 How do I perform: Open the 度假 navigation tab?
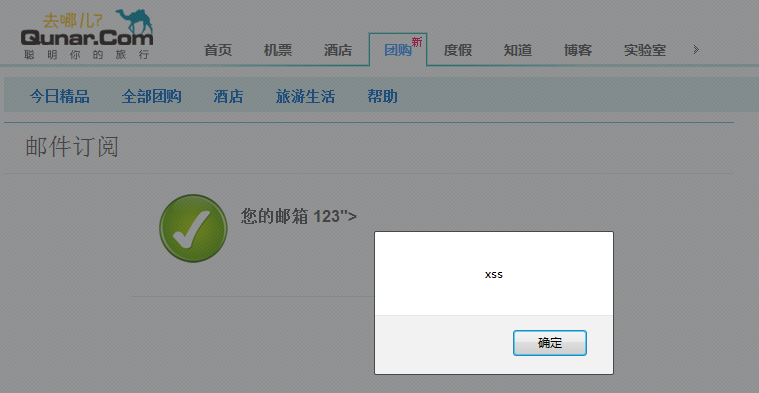pos(458,50)
